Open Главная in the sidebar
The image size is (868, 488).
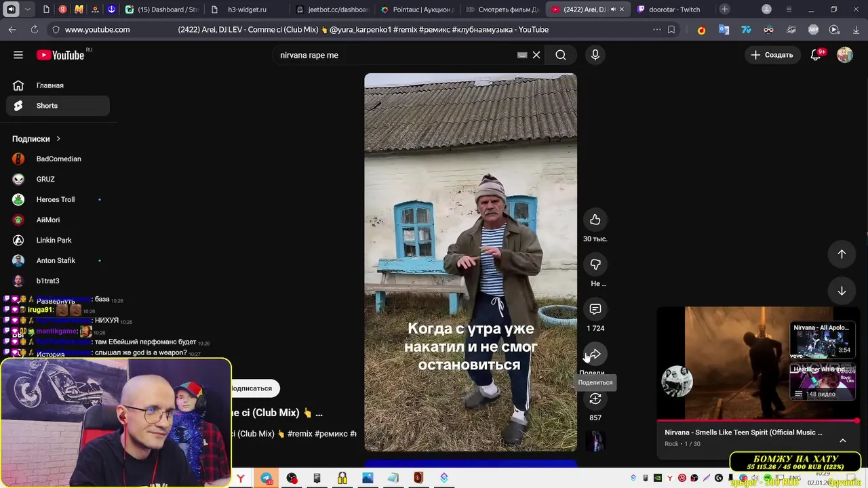click(58, 85)
